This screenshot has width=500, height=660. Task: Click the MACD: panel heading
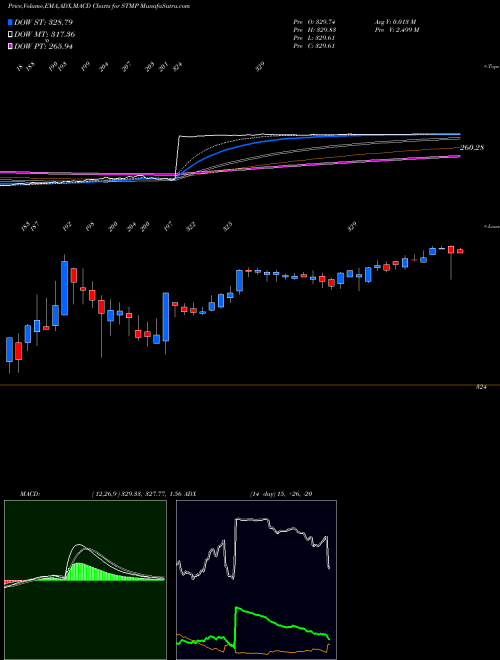29,494
